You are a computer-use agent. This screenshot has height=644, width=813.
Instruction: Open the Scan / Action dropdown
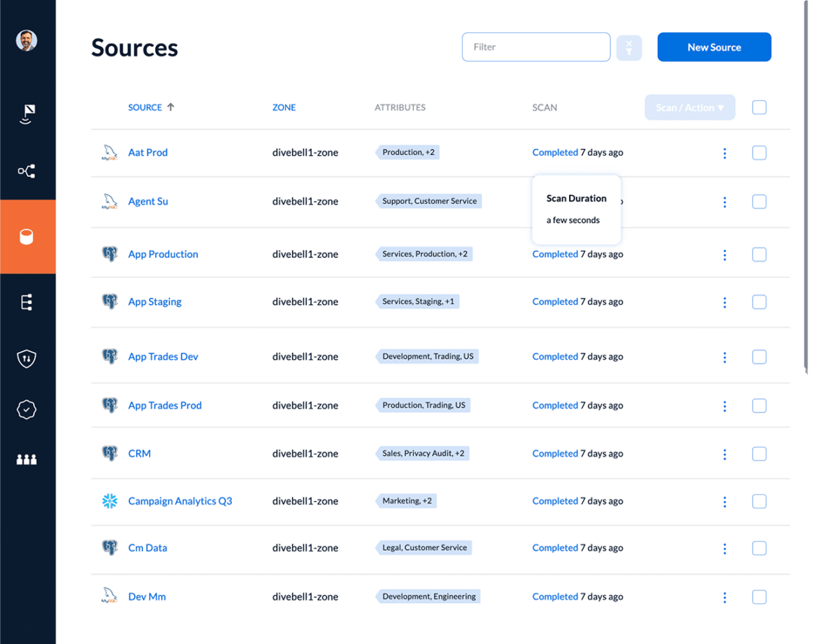pos(690,108)
